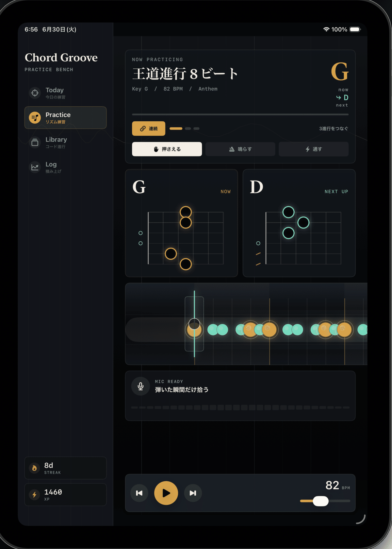This screenshot has height=549, width=392.
Task: Click the Log chart icon
Action: click(35, 167)
